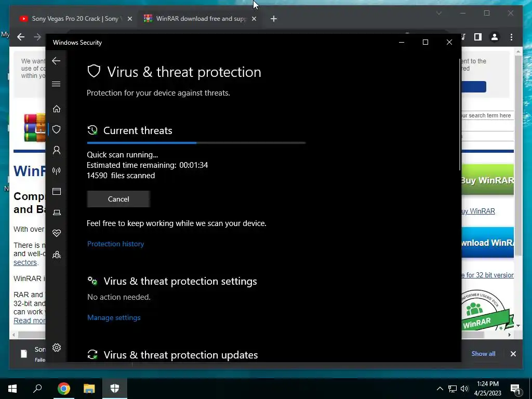Open File Explorer from taskbar
The height and width of the screenshot is (399, 532).
pos(89,389)
